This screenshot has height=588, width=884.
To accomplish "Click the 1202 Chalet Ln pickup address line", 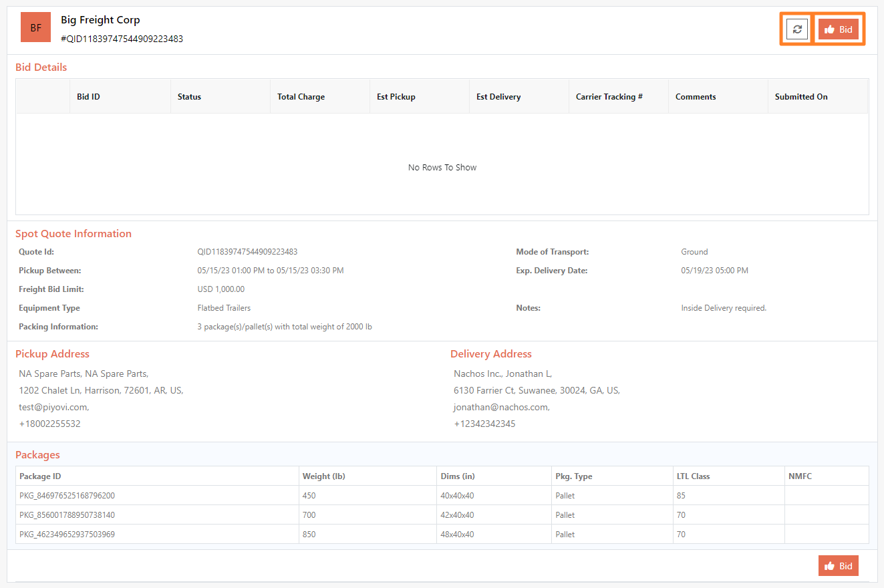I will pos(101,390).
